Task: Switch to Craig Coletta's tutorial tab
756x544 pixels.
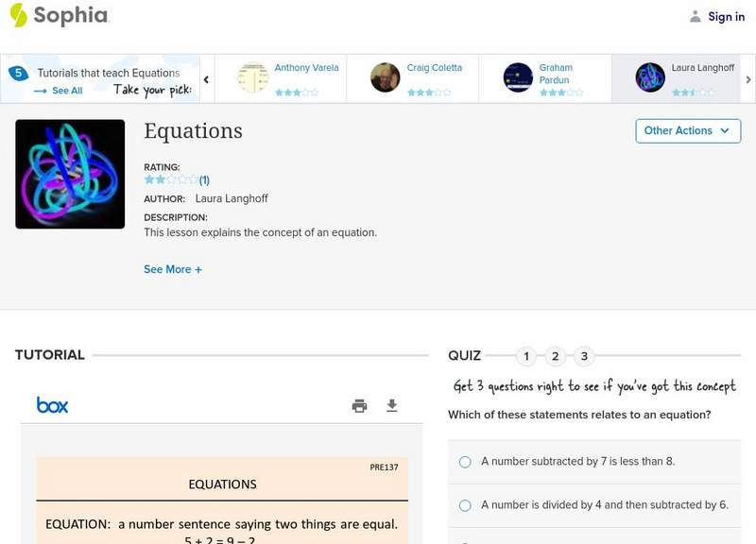Action: point(413,77)
